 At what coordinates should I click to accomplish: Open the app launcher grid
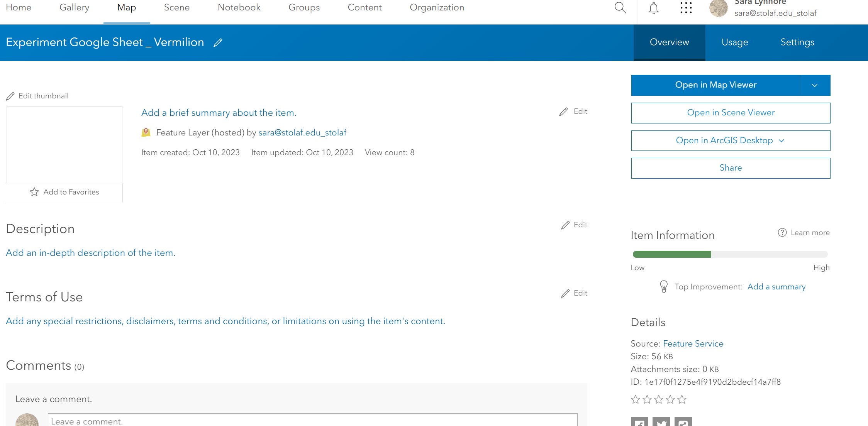click(x=686, y=8)
